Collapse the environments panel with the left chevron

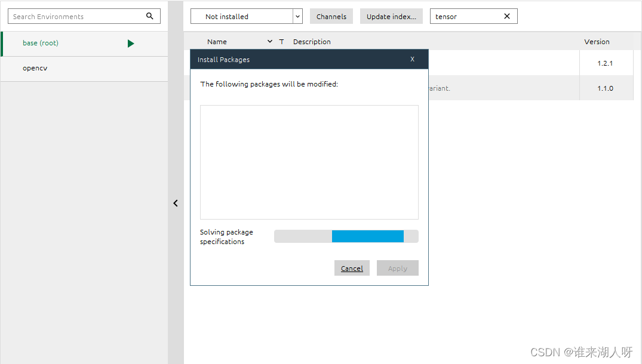click(176, 203)
